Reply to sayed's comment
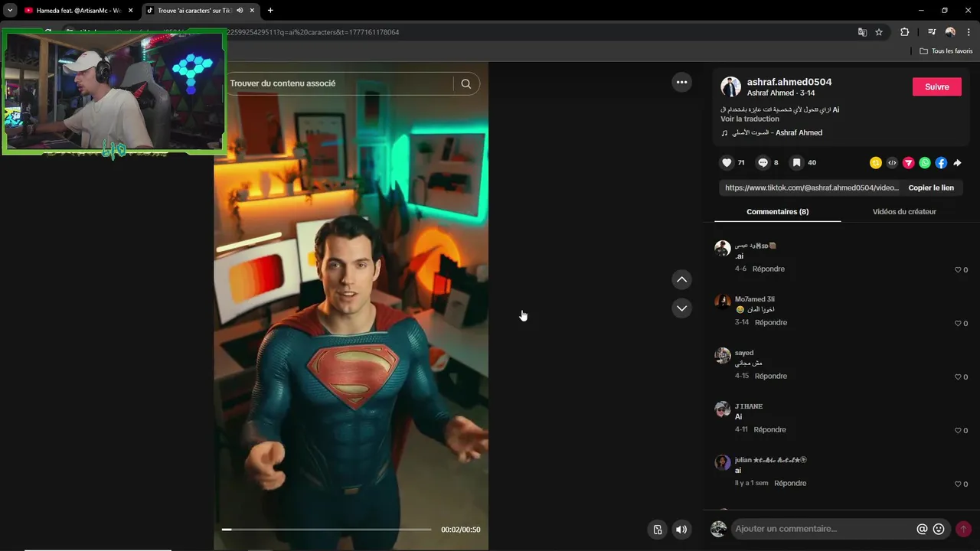The image size is (980, 551). click(770, 376)
